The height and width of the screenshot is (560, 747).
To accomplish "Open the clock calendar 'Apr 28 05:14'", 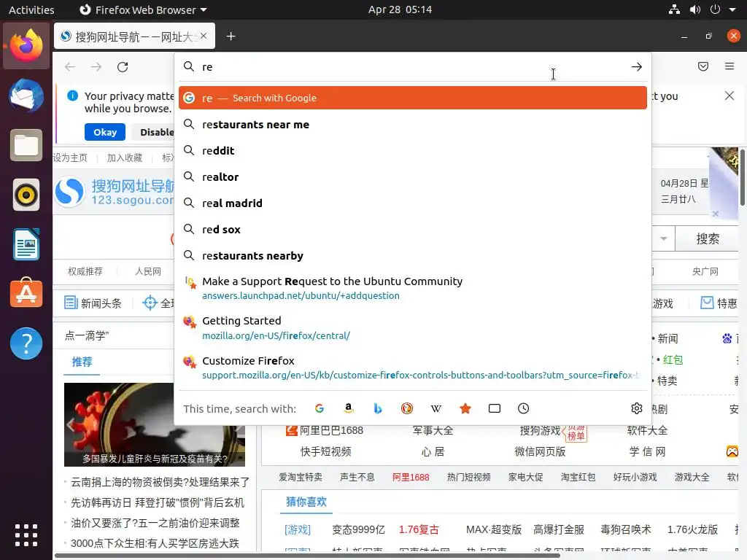I will click(400, 9).
